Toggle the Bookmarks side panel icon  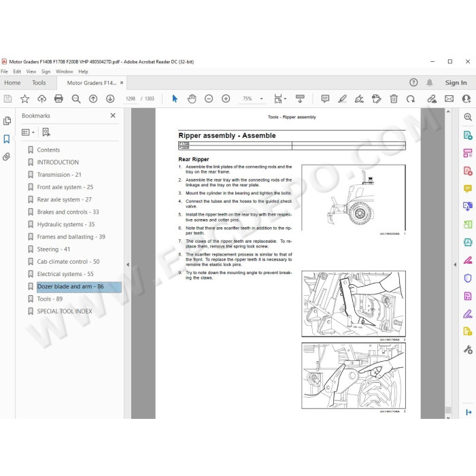tap(7, 139)
